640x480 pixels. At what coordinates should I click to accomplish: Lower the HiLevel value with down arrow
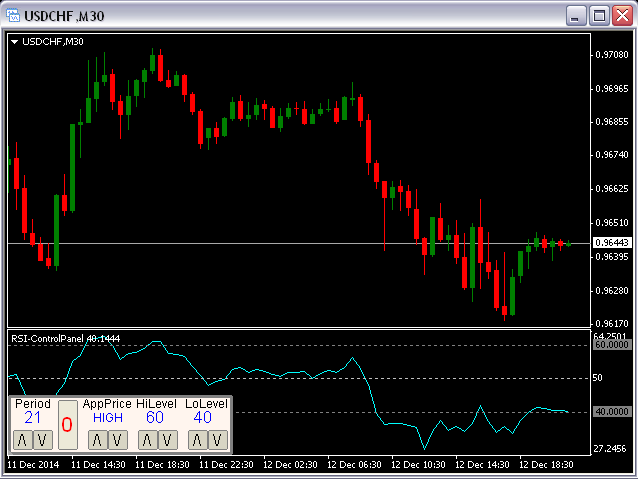167,440
